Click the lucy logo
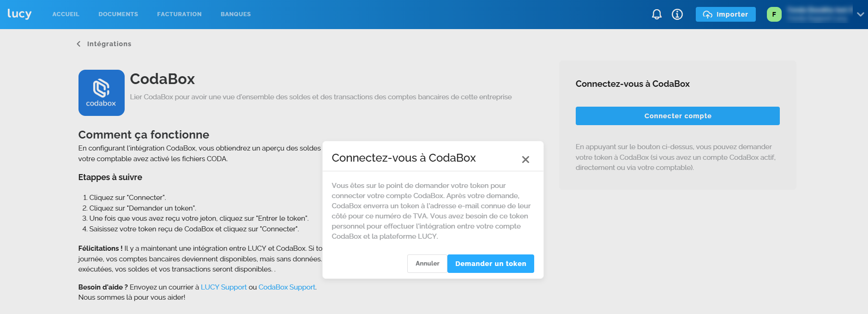The width and height of the screenshot is (868, 314). [x=19, y=14]
